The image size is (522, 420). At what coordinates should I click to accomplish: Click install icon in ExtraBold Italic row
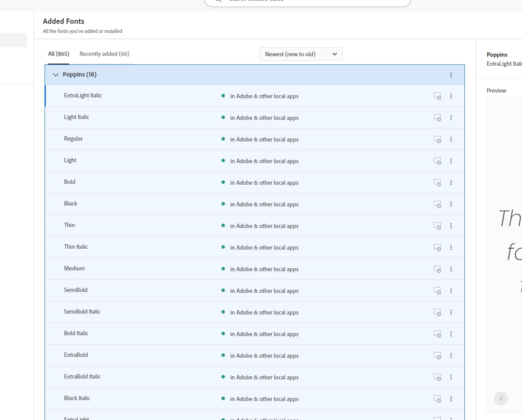[x=437, y=377]
